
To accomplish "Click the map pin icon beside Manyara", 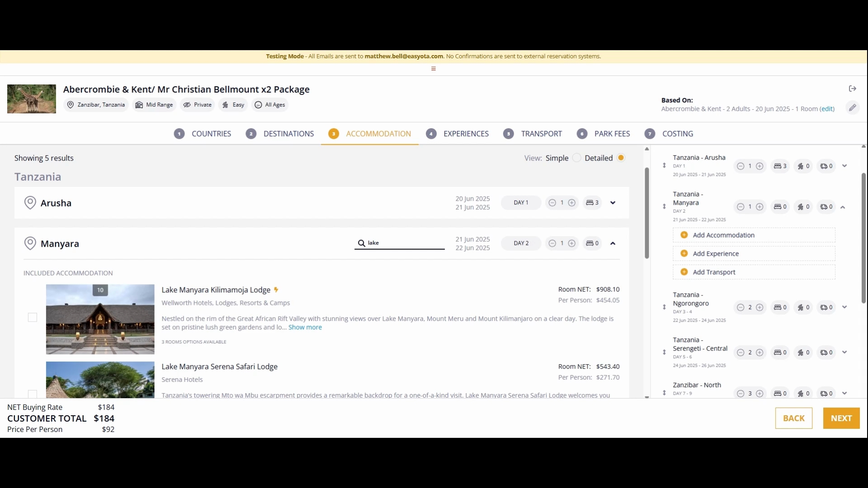I will [30, 244].
